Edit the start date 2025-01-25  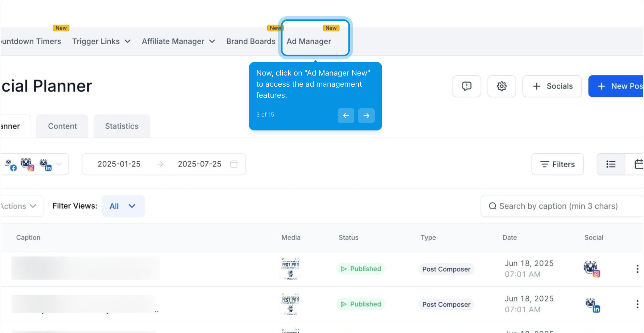[119, 164]
